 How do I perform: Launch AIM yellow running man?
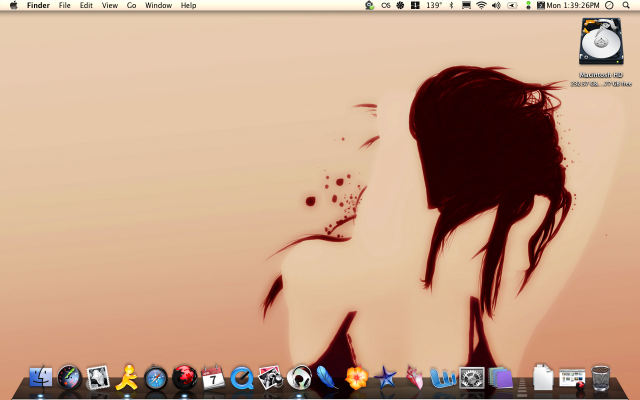pyautogui.click(x=127, y=377)
